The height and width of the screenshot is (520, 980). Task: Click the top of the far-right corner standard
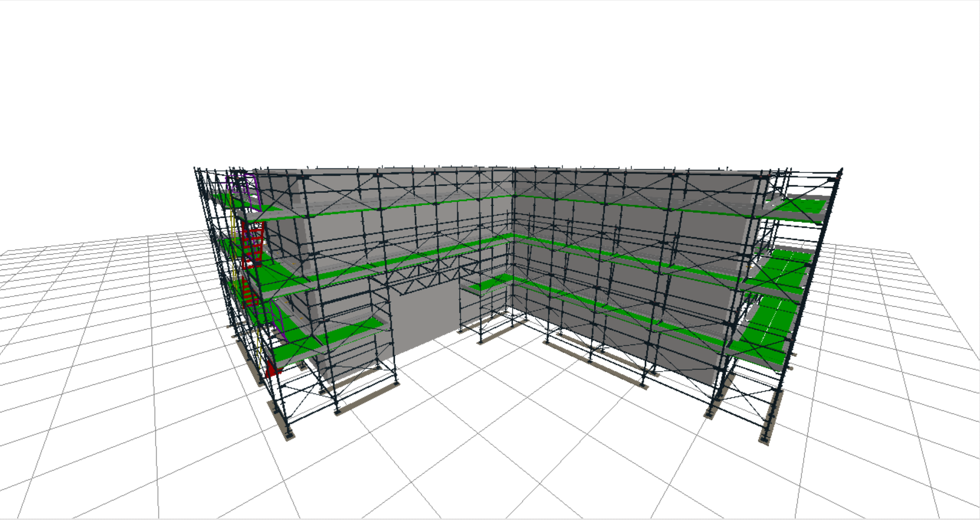pos(840,171)
